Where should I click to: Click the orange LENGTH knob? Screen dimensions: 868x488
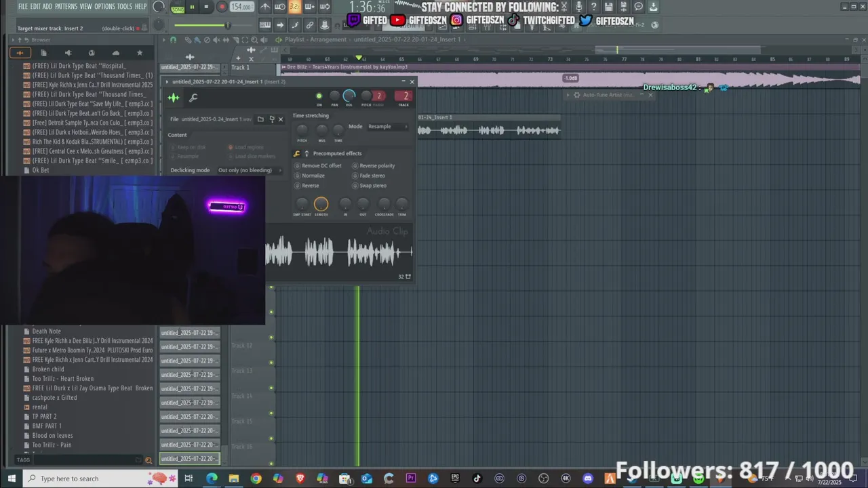pos(321,204)
